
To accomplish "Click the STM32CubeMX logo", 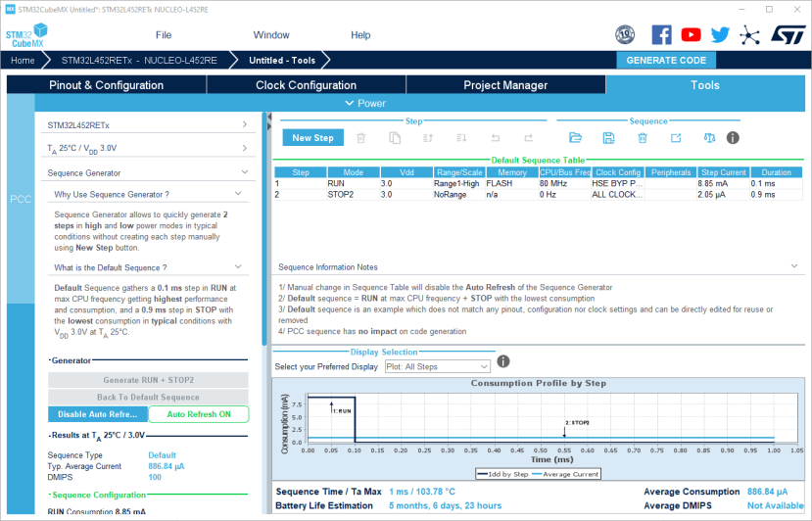I will pyautogui.click(x=26, y=35).
